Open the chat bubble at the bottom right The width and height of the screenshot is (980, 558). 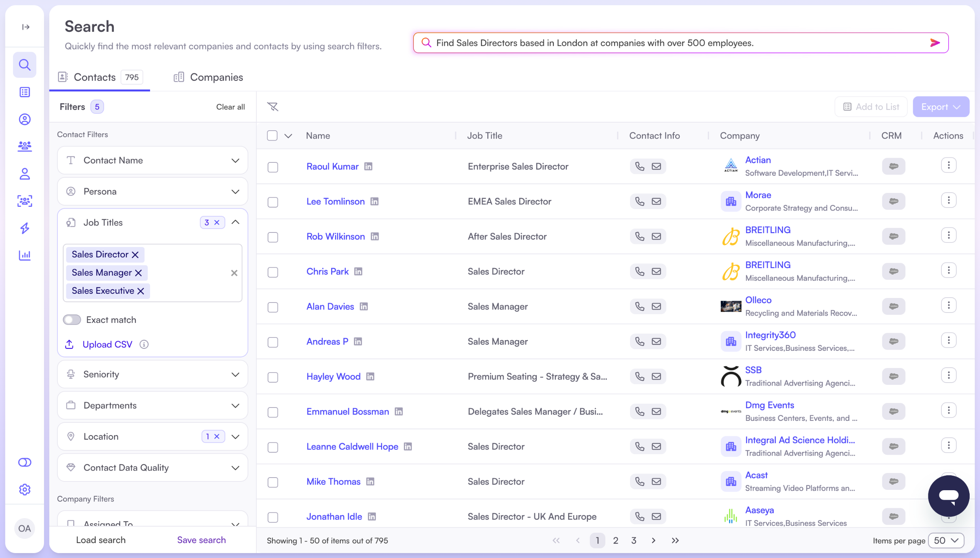click(948, 496)
